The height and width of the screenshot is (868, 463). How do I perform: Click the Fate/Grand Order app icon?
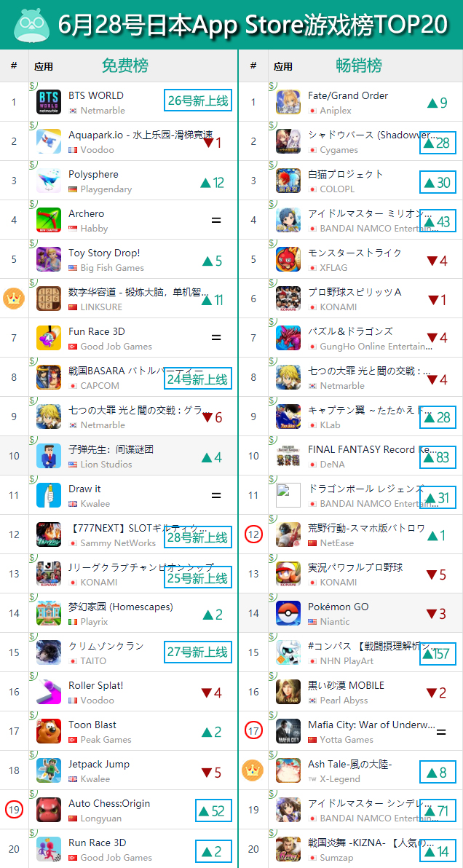[x=288, y=103]
